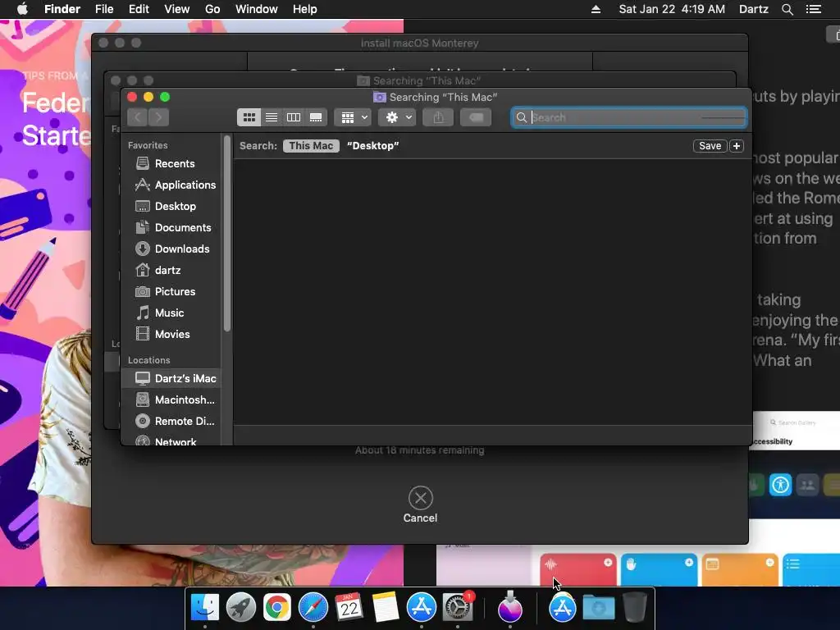Open Movies in the sidebar
Image resolution: width=840 pixels, height=630 pixels.
(171, 335)
